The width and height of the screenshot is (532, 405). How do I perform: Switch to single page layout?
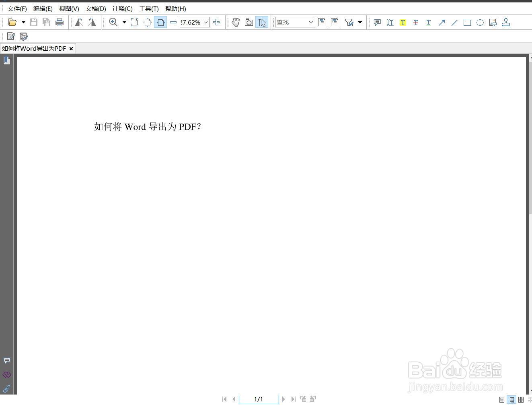click(502, 400)
